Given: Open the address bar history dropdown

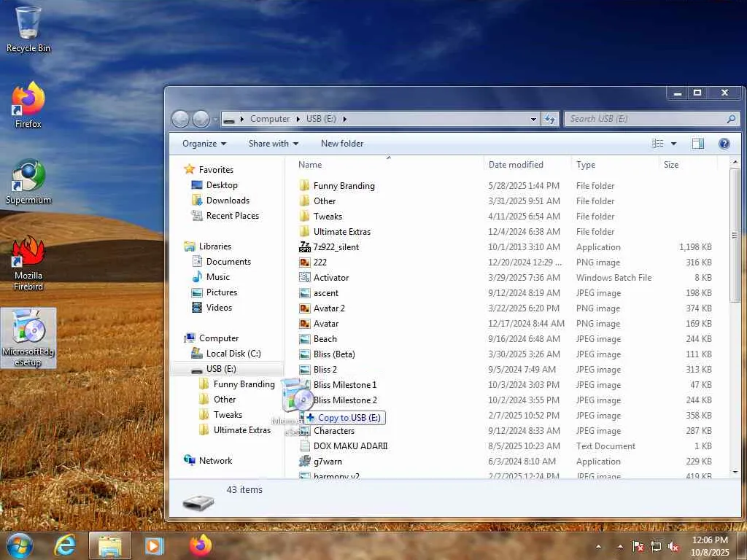Looking at the screenshot, I should click(533, 119).
